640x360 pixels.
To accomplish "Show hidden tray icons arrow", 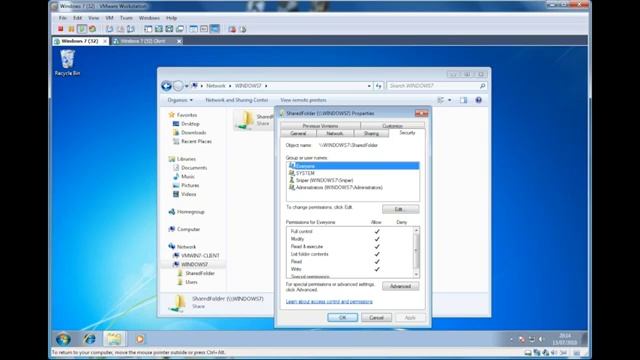I will point(511,339).
